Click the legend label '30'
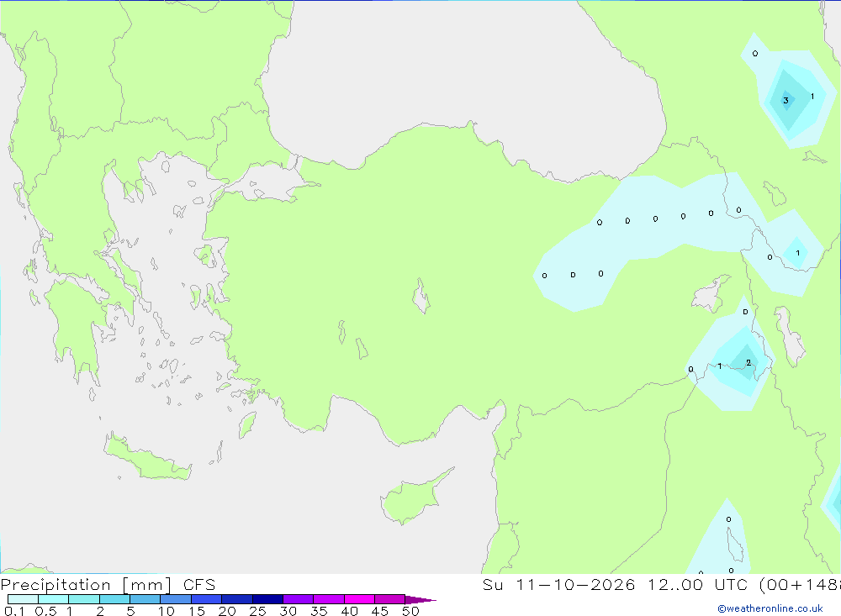The width and height of the screenshot is (841, 616). tap(288, 611)
